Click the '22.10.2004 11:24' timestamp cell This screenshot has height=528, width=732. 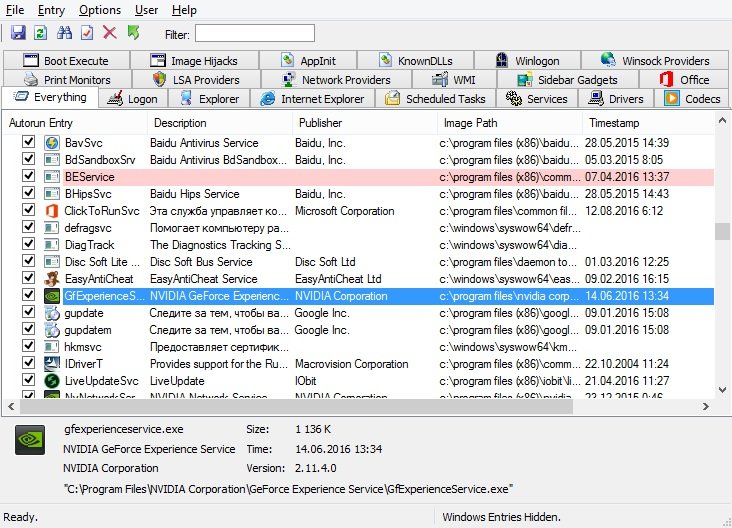pos(627,364)
